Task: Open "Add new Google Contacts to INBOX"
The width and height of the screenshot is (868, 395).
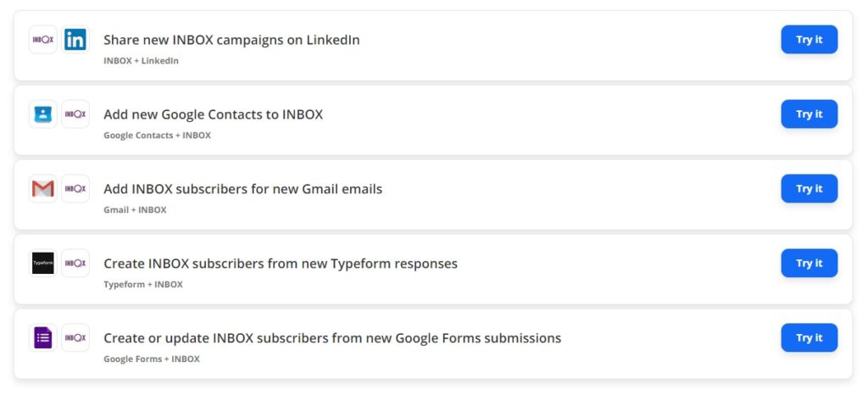Action: (213, 114)
